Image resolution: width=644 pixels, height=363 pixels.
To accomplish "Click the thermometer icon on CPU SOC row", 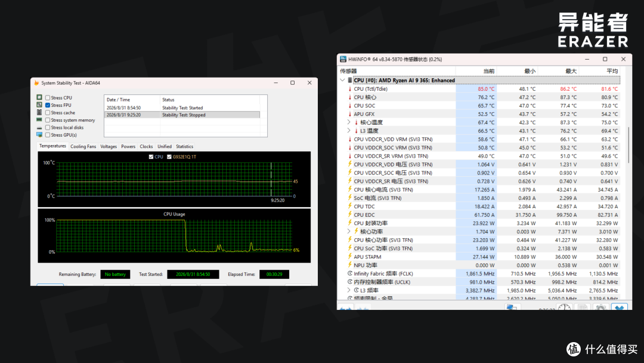I will coord(350,106).
